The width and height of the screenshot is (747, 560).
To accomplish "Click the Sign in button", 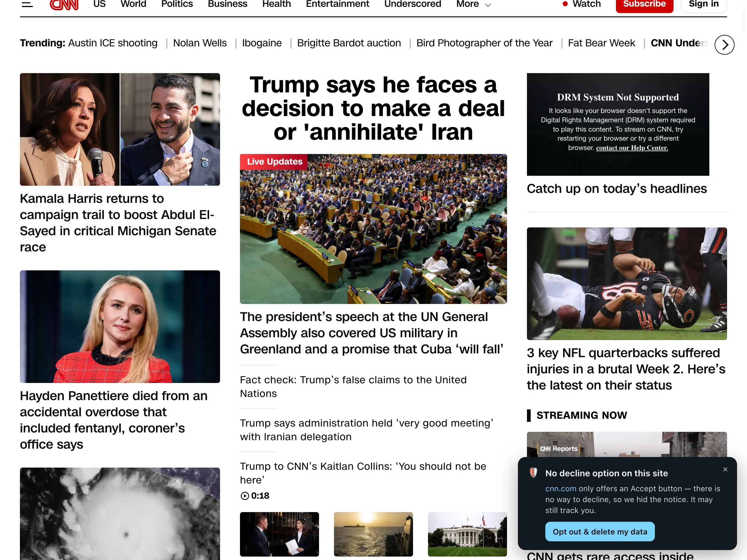I will 704,5.
